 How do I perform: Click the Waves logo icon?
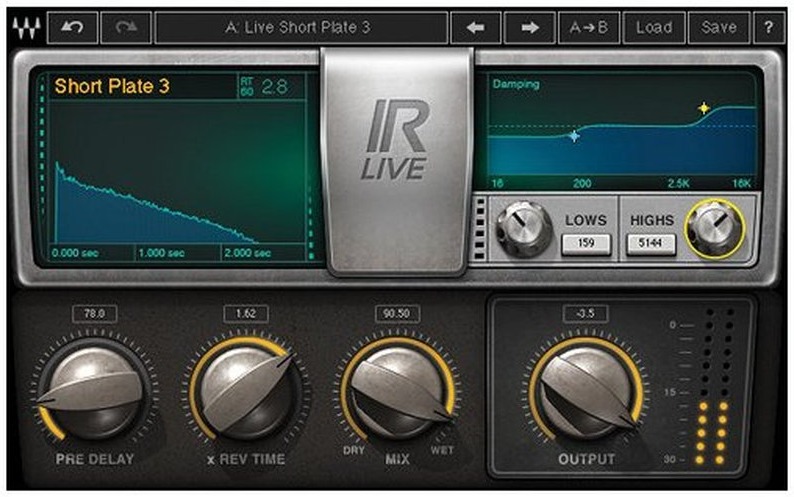coord(26,28)
